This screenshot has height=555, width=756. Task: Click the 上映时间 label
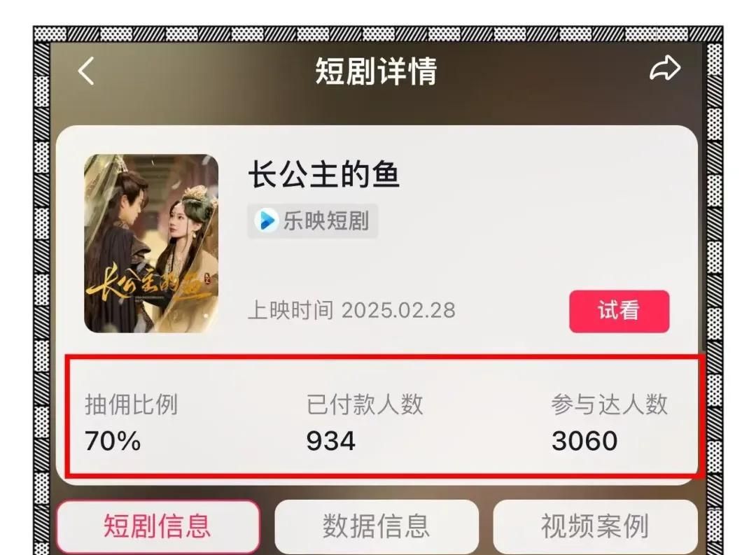tap(290, 310)
